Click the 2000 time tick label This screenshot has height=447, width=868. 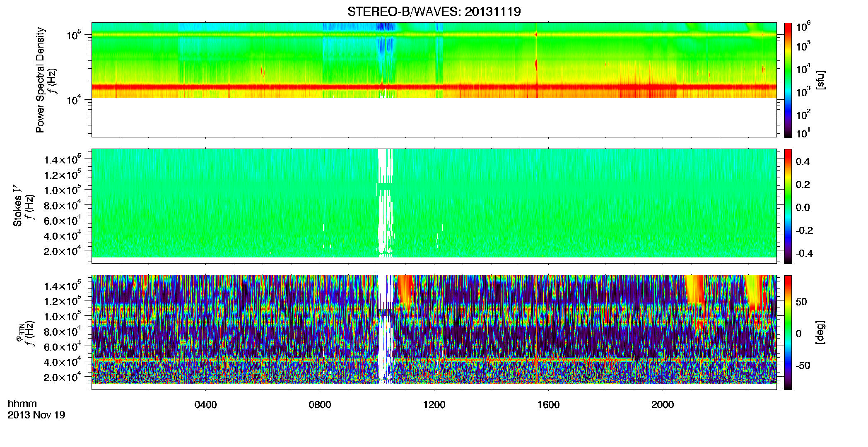[x=663, y=405]
